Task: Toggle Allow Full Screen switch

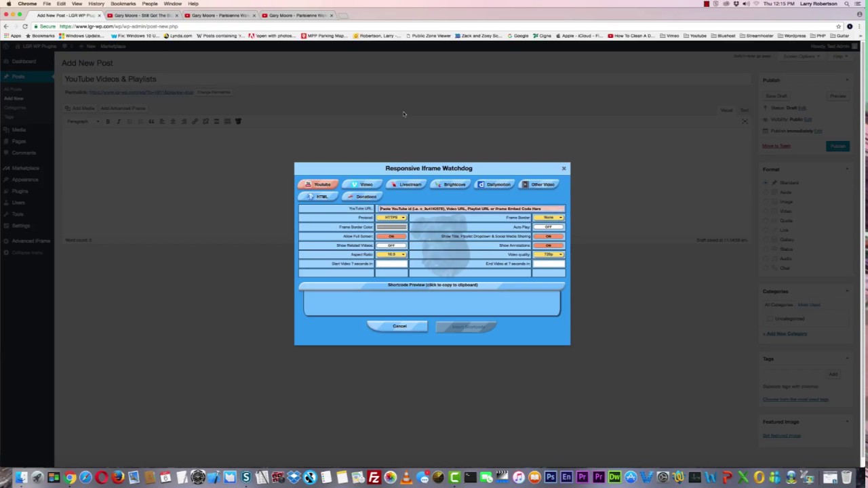Action: (392, 236)
